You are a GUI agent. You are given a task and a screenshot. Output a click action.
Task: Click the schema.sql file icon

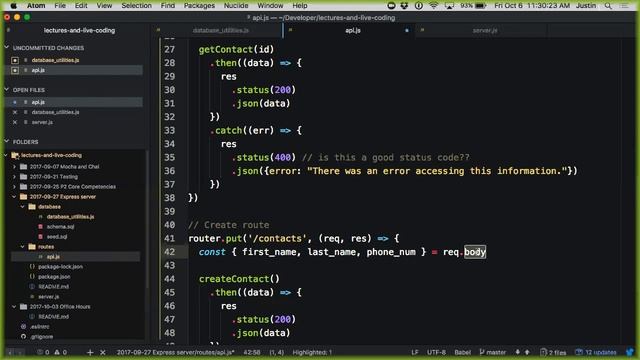point(40,227)
